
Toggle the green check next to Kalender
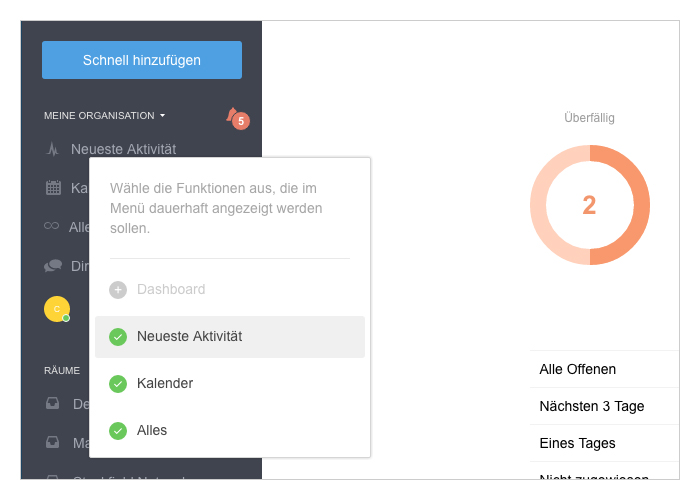coord(118,384)
